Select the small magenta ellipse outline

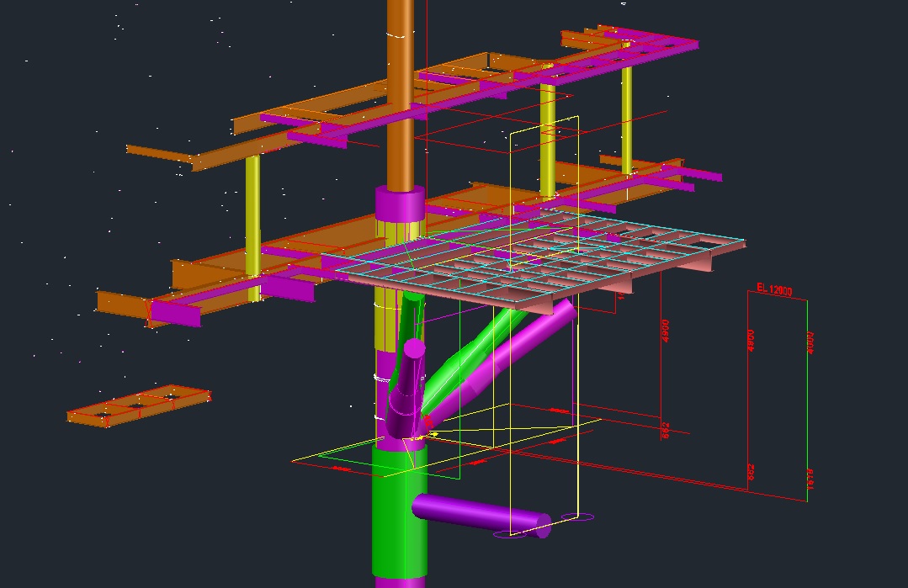579,516
